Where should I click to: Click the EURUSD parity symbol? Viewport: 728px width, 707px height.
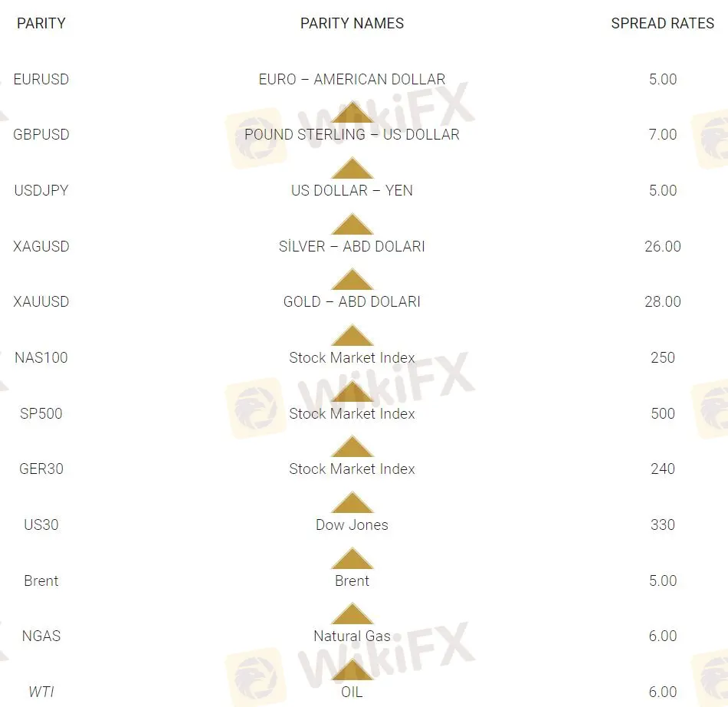[x=41, y=79]
